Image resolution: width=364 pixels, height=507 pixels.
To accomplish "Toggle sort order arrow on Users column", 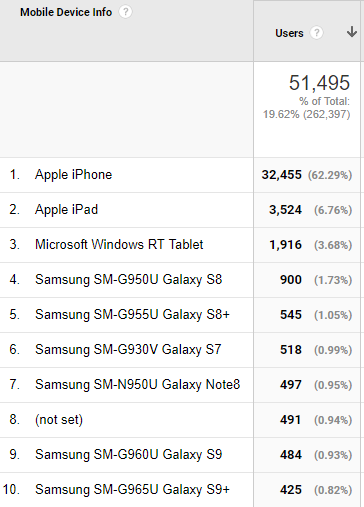I will point(352,32).
